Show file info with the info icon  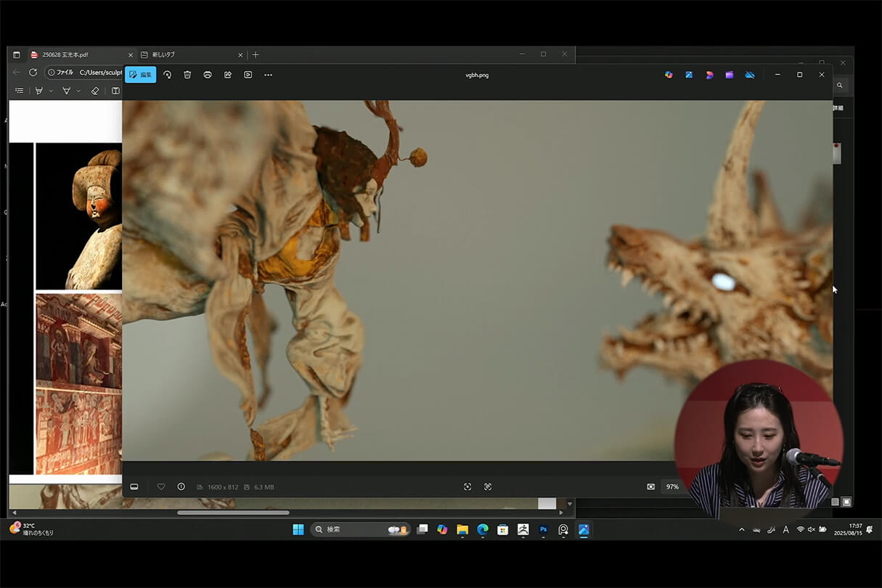pos(181,486)
